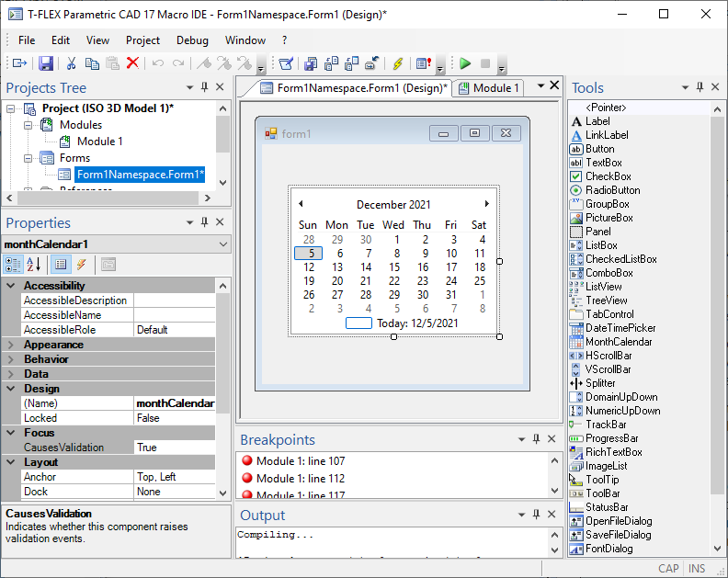728x578 pixels.
Task: Sort Properties alphabetically with A-Z icon
Action: (33, 265)
